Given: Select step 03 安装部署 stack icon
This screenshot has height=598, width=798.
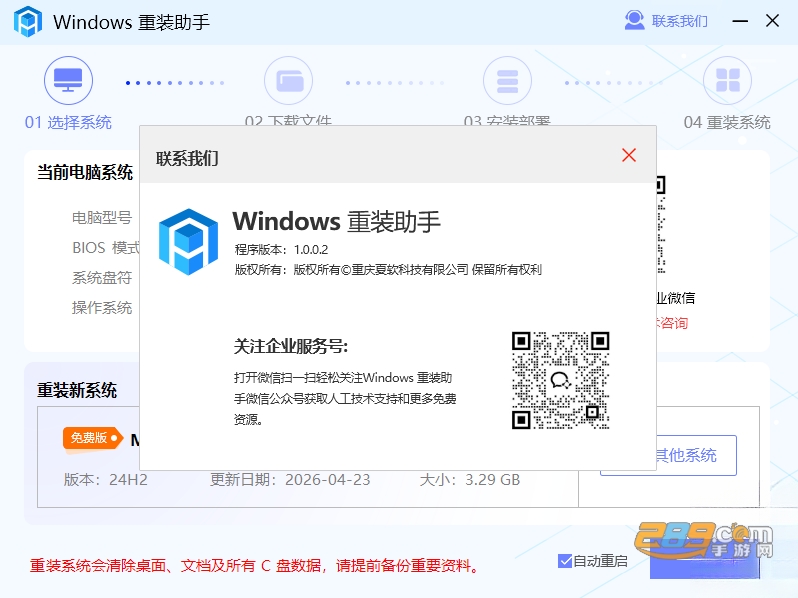Looking at the screenshot, I should click(x=507, y=80).
